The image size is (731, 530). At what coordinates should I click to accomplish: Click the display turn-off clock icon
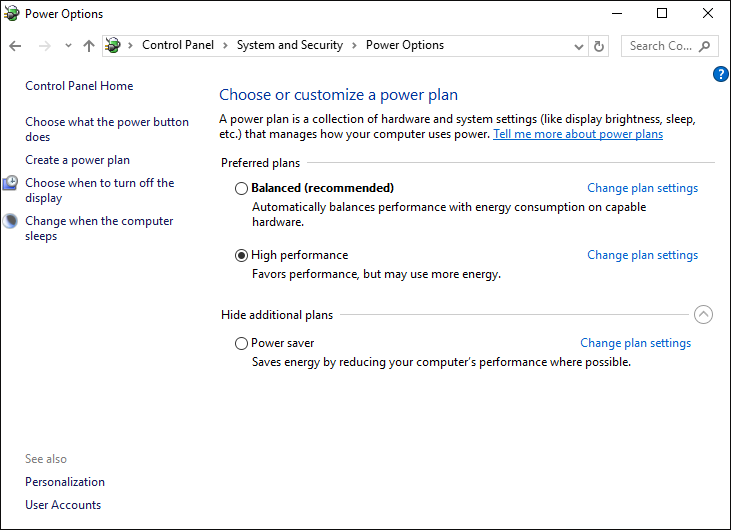11,183
